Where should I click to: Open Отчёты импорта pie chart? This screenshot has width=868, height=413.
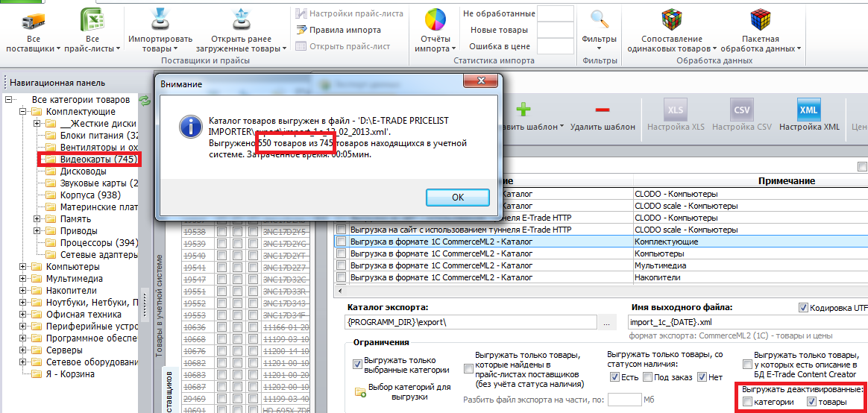click(x=435, y=21)
